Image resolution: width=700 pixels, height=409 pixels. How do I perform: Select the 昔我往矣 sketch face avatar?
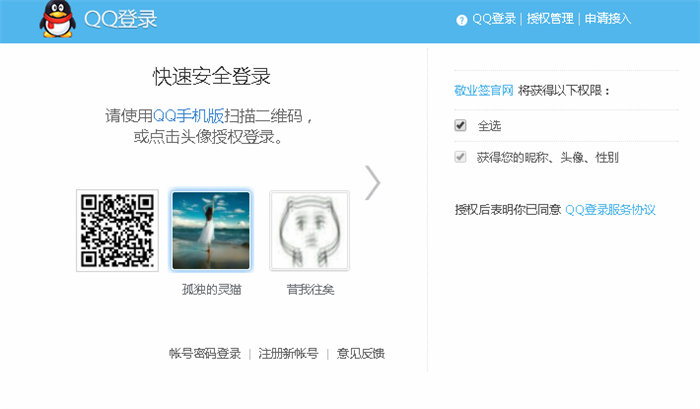point(309,230)
